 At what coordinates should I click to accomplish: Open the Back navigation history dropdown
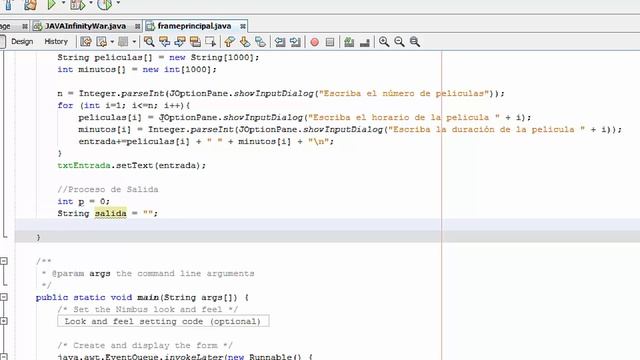(x=112, y=42)
